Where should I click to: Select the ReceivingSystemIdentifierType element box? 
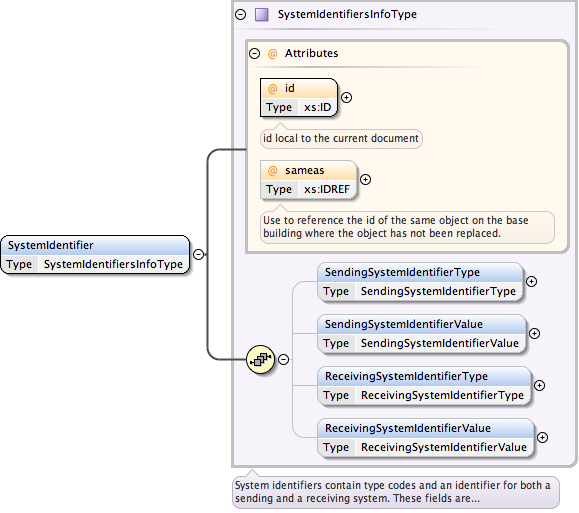pos(424,386)
